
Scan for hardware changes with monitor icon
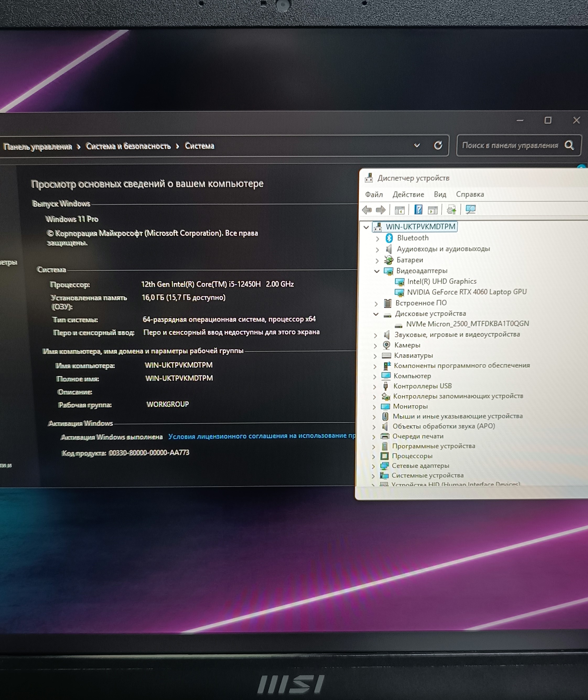[471, 209]
